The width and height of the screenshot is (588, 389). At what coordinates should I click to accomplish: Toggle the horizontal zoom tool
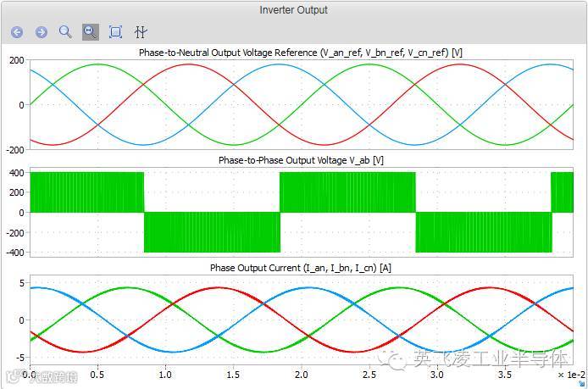(x=91, y=32)
